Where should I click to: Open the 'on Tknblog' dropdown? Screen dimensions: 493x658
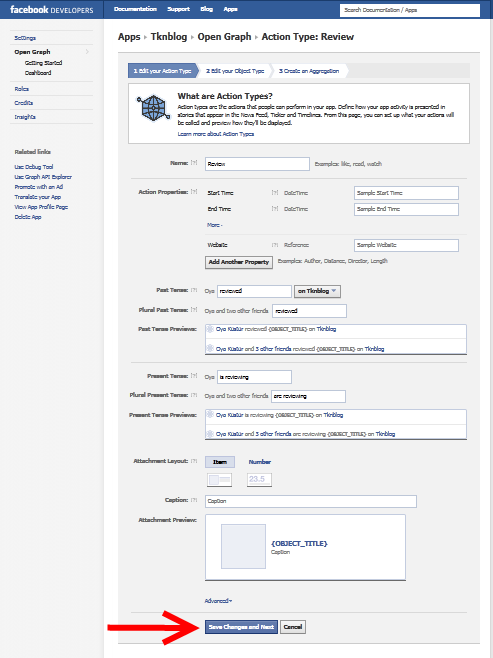click(317, 291)
